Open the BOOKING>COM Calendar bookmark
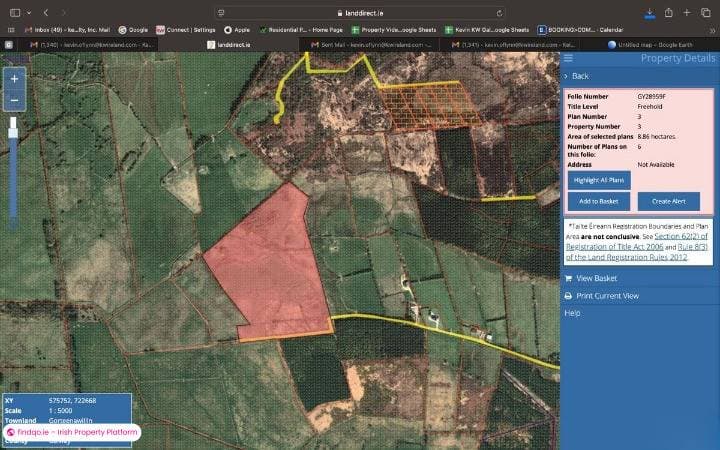This screenshot has height=450, width=720. (580, 30)
